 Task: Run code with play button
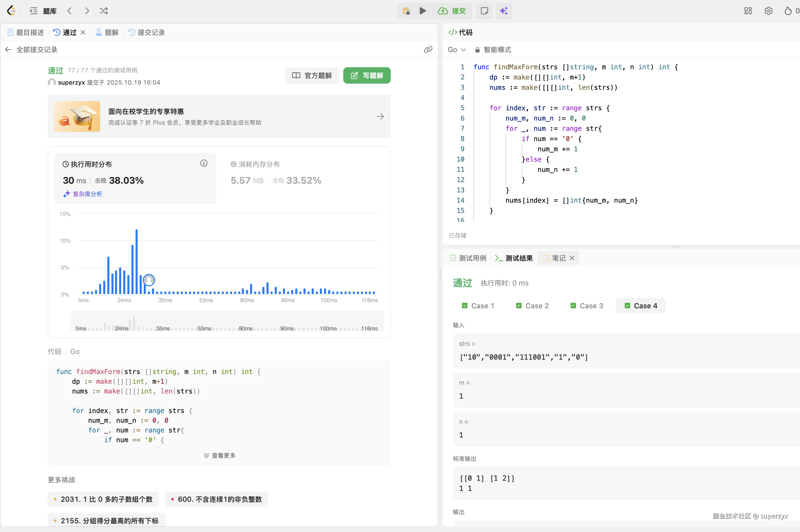click(423, 11)
